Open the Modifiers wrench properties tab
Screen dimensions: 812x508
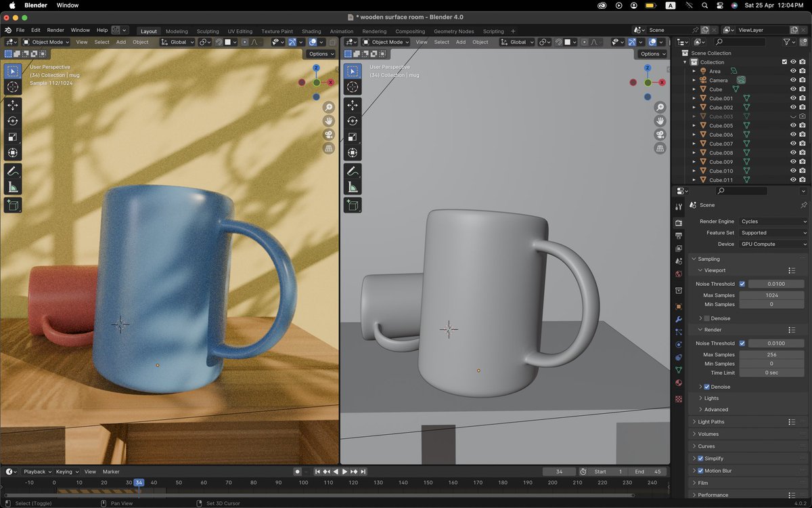coord(679,319)
